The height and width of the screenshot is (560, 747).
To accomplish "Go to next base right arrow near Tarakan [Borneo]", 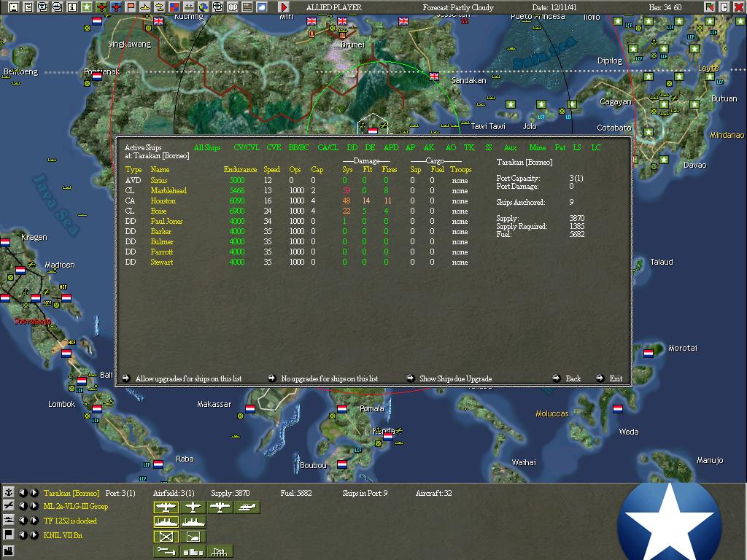I will click(x=34, y=493).
